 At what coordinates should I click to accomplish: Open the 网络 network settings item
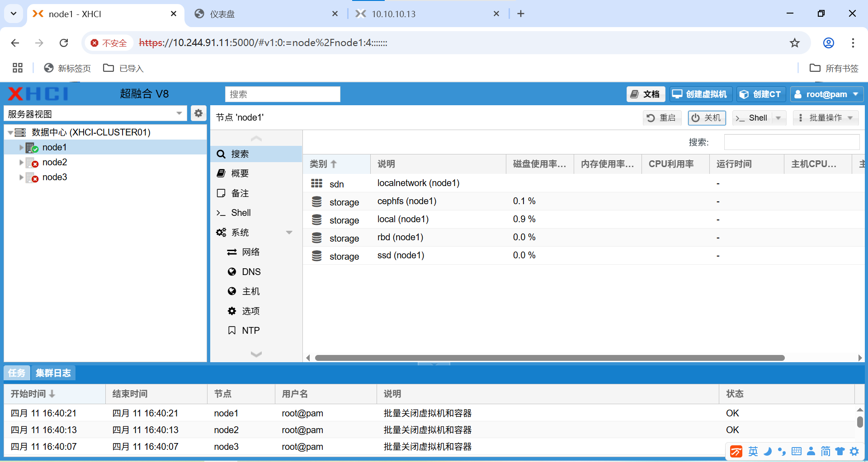coord(250,252)
